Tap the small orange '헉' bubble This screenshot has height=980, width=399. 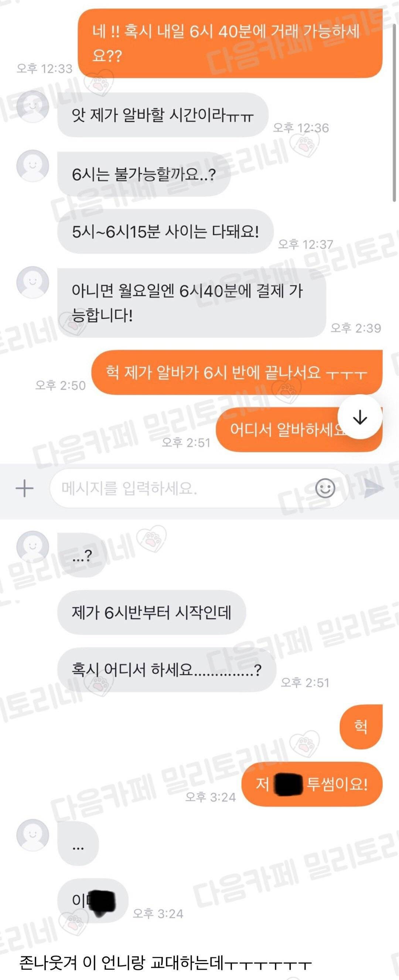361,727
